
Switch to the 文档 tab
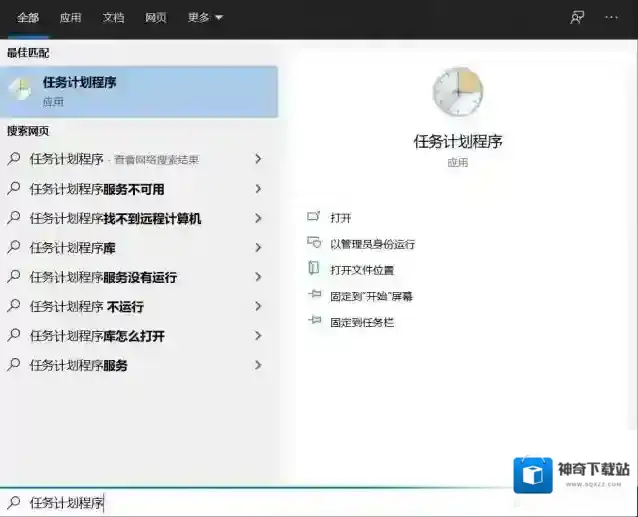point(113,18)
